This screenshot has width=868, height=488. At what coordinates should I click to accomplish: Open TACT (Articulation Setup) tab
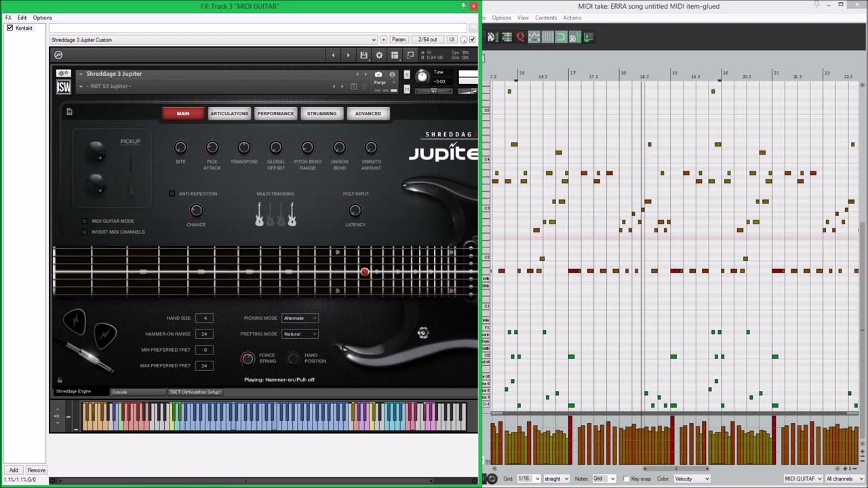point(195,392)
